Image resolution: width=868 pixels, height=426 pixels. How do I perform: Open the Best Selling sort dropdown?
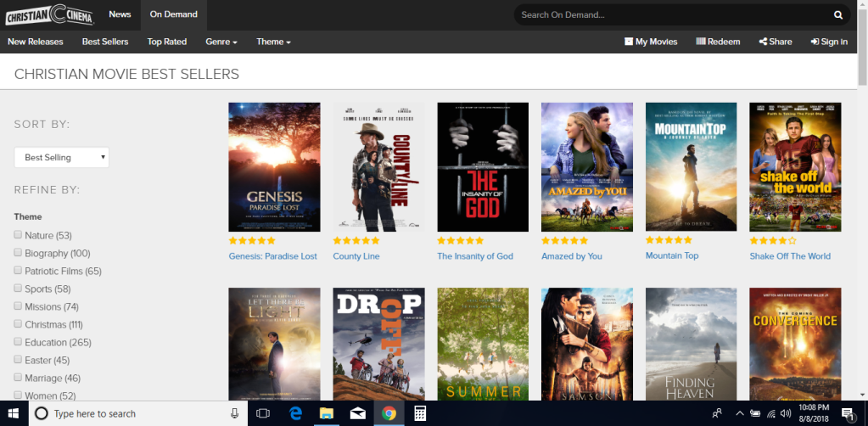(x=62, y=157)
